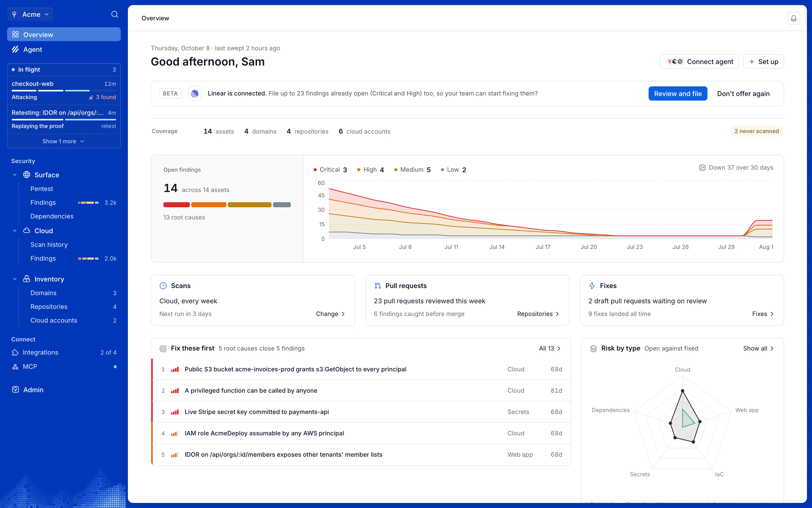
Task: Open the search icon in sidebar
Action: pos(114,14)
